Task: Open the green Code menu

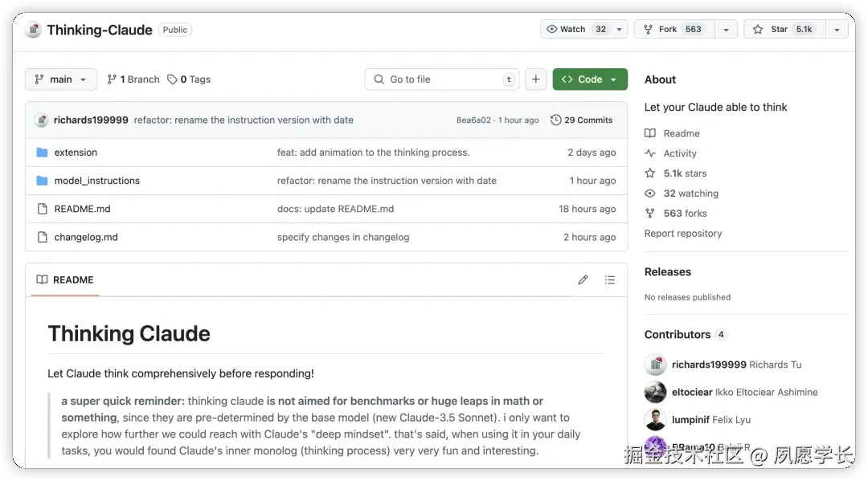Action: (590, 79)
